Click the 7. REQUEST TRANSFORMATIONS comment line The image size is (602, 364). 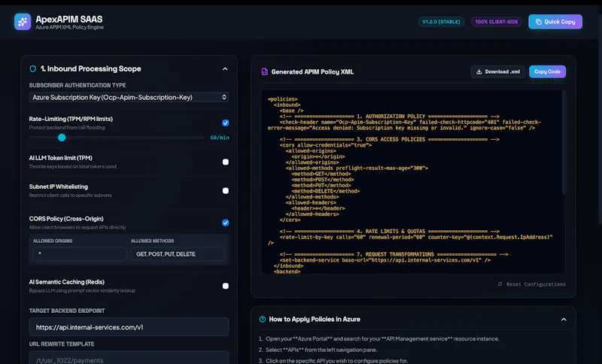[394, 254]
